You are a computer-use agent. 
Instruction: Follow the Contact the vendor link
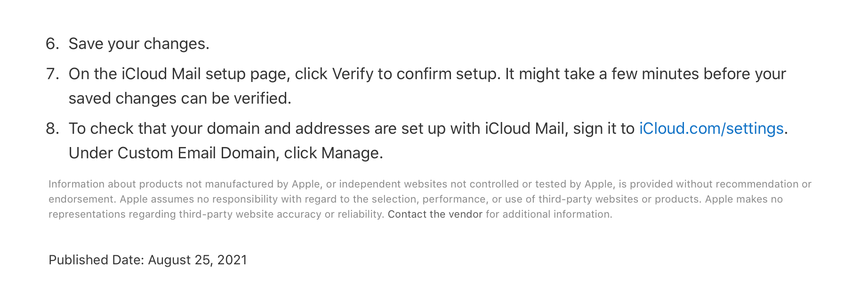coord(435,214)
